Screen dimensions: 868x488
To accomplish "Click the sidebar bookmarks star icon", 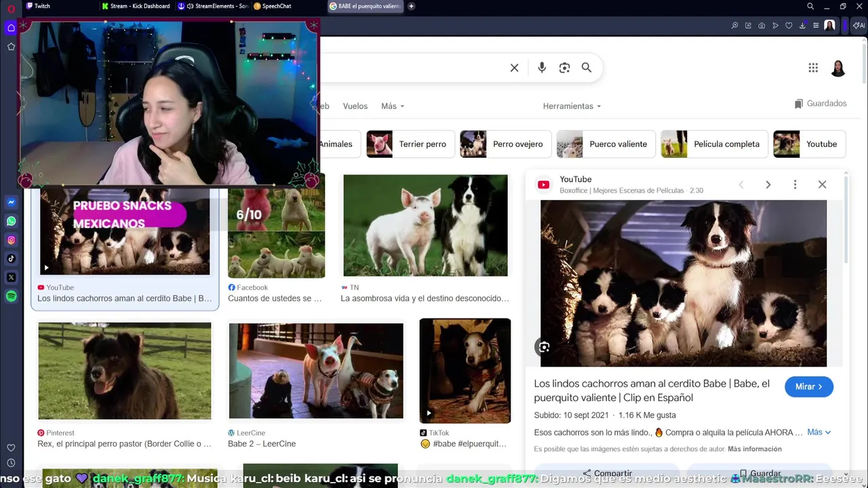I will [11, 47].
